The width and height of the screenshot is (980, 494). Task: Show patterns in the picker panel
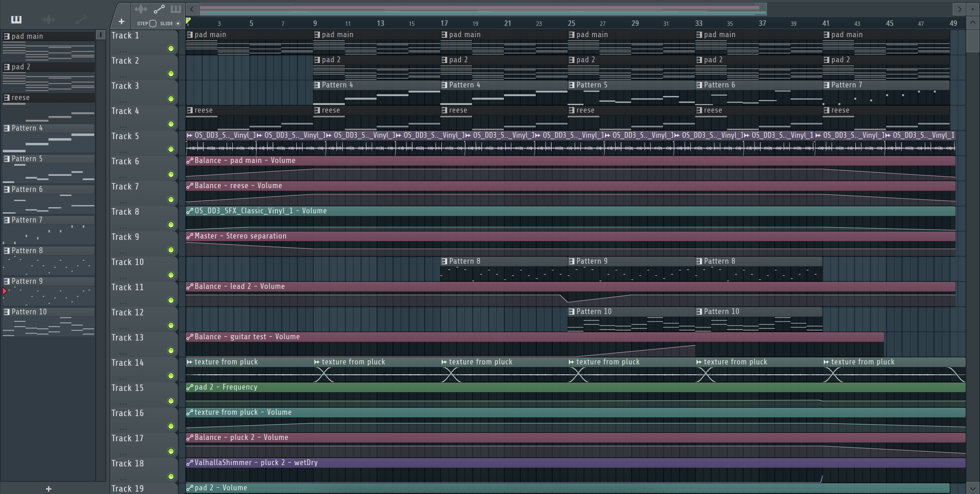16,19
